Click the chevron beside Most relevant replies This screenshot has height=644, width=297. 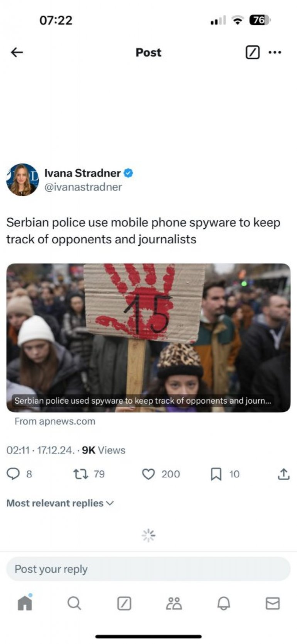coord(110,503)
